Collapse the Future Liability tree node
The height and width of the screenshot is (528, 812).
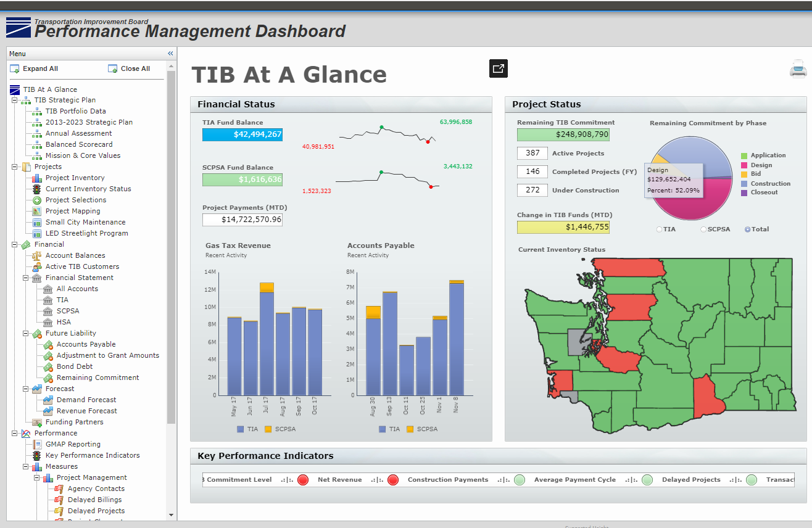click(x=26, y=333)
